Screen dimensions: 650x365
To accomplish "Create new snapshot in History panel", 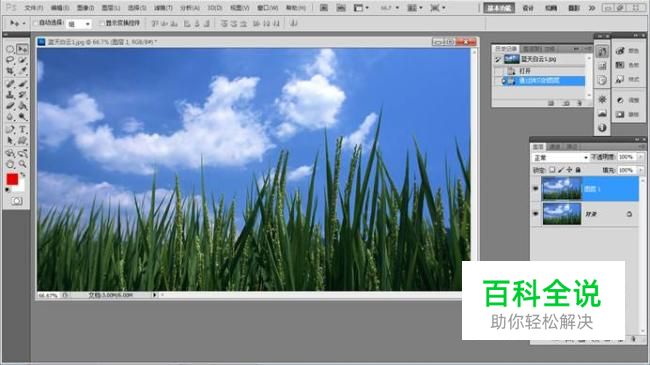I will [x=565, y=103].
